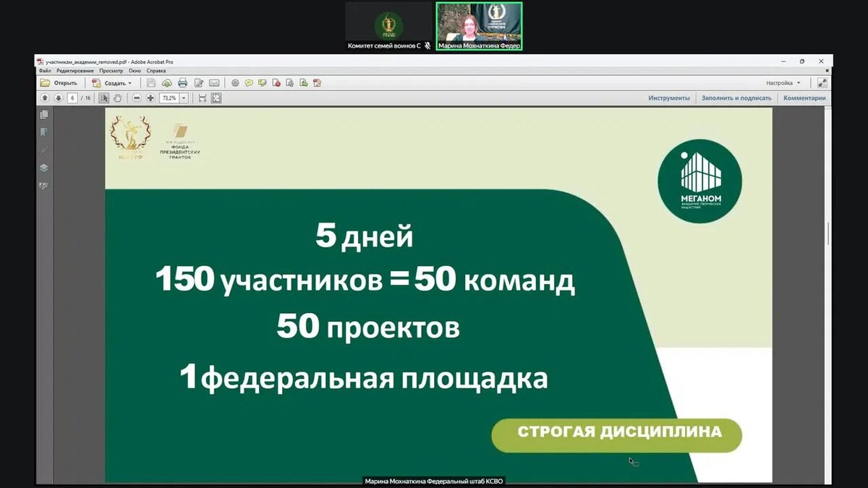Toggle the Selection cursor tool
This screenshot has width=868, height=488.
tap(104, 98)
